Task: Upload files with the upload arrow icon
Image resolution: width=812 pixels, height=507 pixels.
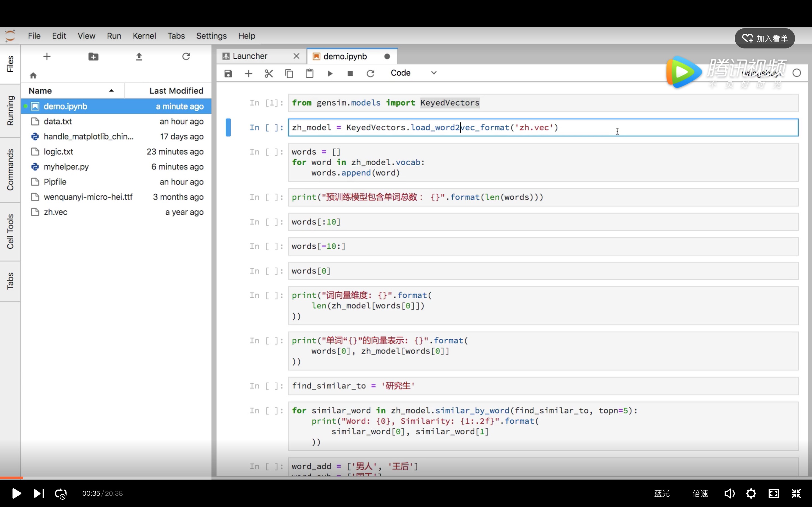Action: click(x=139, y=57)
